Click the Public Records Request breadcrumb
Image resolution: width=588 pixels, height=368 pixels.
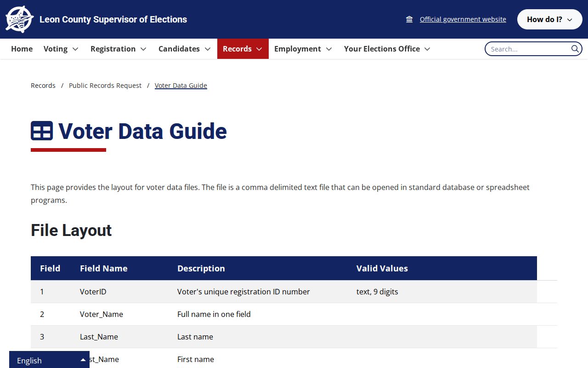(x=105, y=86)
